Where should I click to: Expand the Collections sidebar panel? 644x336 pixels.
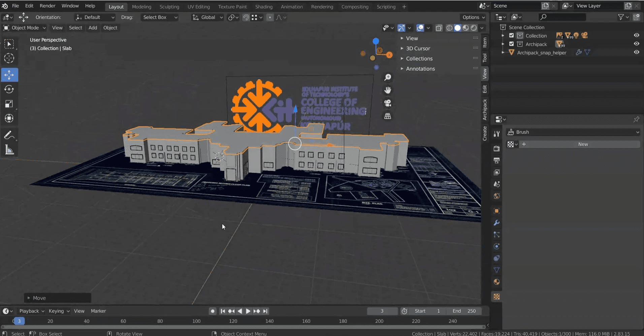[x=419, y=59]
